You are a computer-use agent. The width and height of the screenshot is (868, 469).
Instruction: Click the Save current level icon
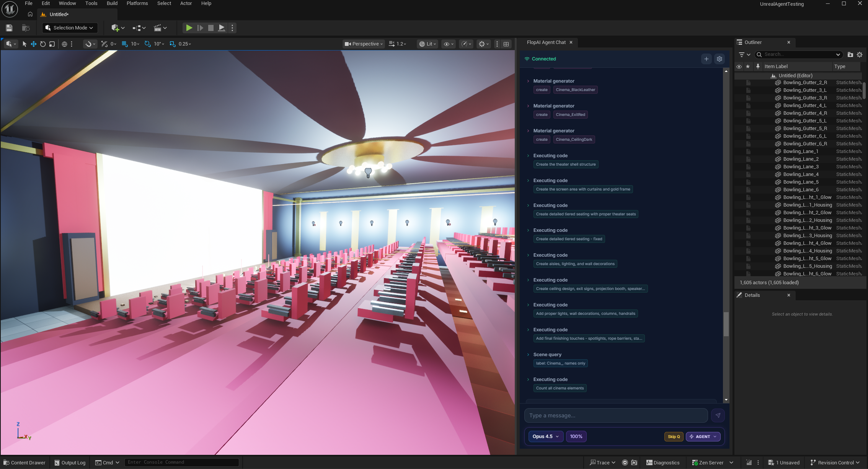8,28
